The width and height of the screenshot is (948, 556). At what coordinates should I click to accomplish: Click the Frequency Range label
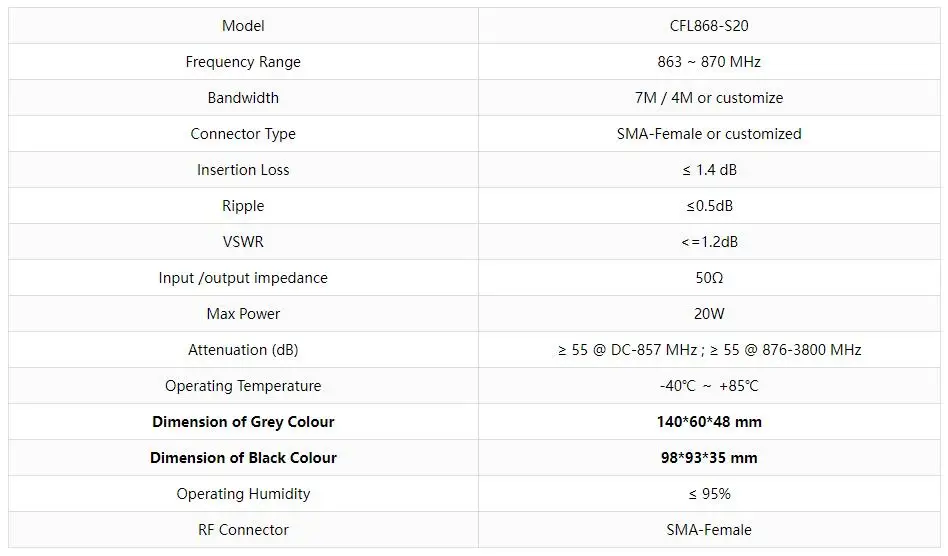[243, 62]
